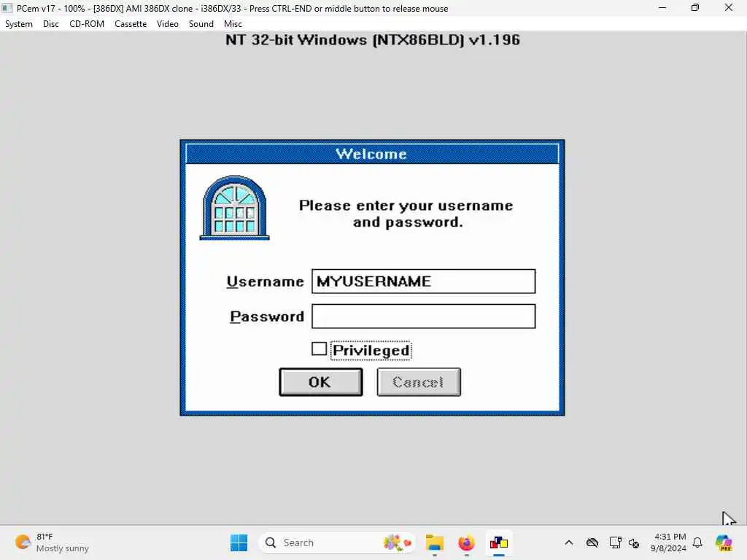Open the Sound menu
Screen dimensions: 747x560
pos(201,24)
